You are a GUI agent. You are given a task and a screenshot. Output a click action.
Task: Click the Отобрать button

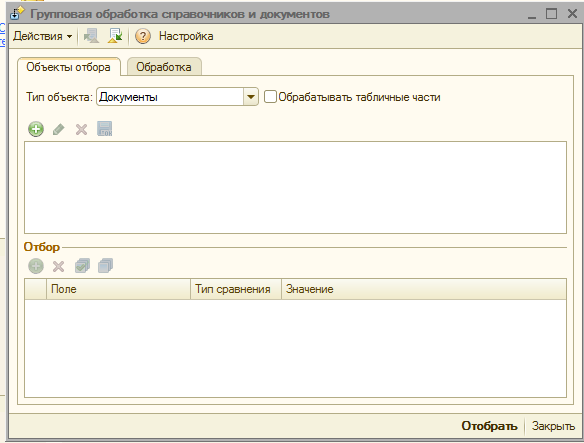coord(489,426)
